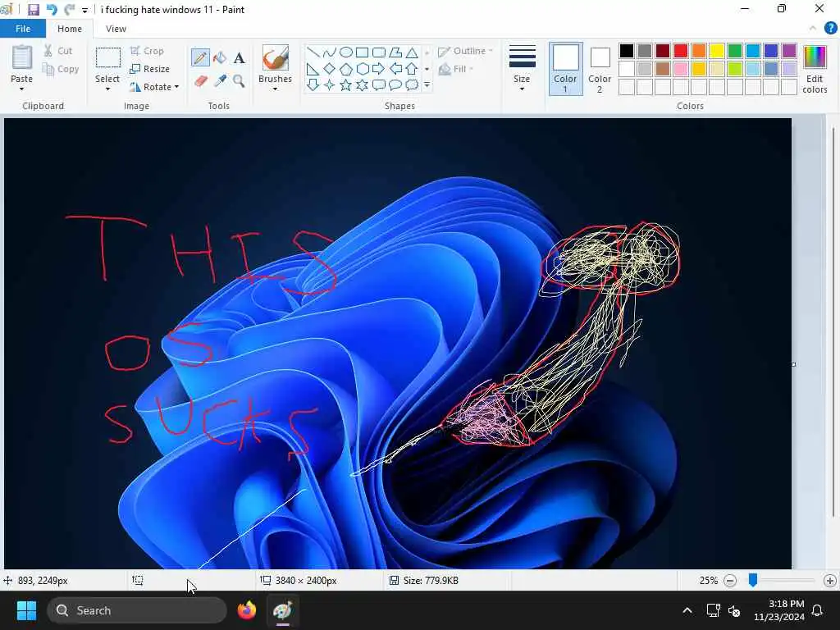Image resolution: width=840 pixels, height=630 pixels.
Task: Select the Eraser tool
Action: (200, 81)
